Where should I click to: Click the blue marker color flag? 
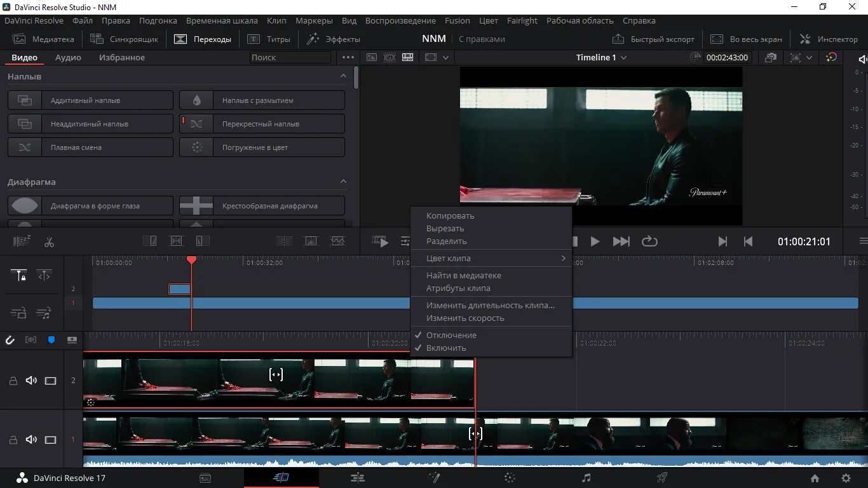pos(51,340)
